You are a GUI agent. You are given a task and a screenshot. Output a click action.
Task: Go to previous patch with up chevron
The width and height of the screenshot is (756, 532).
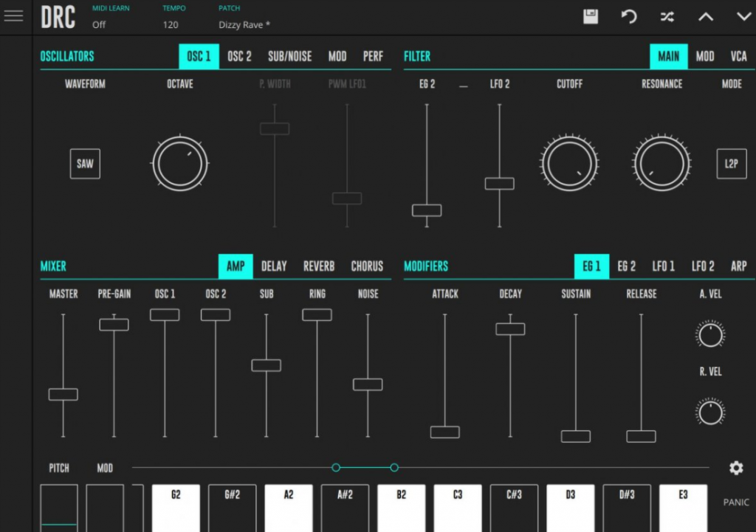click(x=706, y=16)
